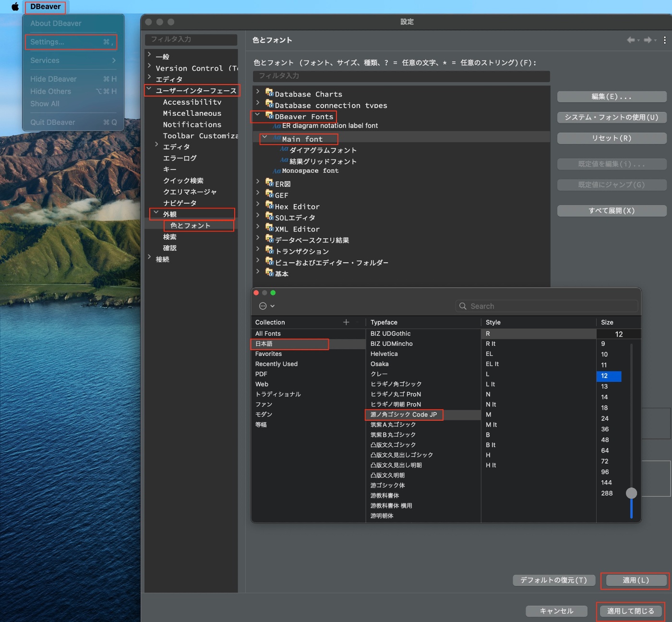Screen dimensions: 672x622
Task: Click the Aa icon beside Monospace font
Action: click(276, 171)
